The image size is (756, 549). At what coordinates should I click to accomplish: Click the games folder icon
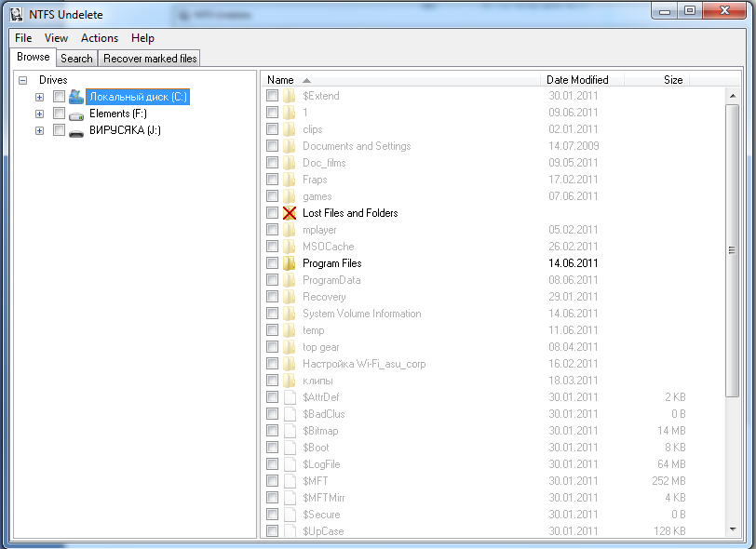290,196
